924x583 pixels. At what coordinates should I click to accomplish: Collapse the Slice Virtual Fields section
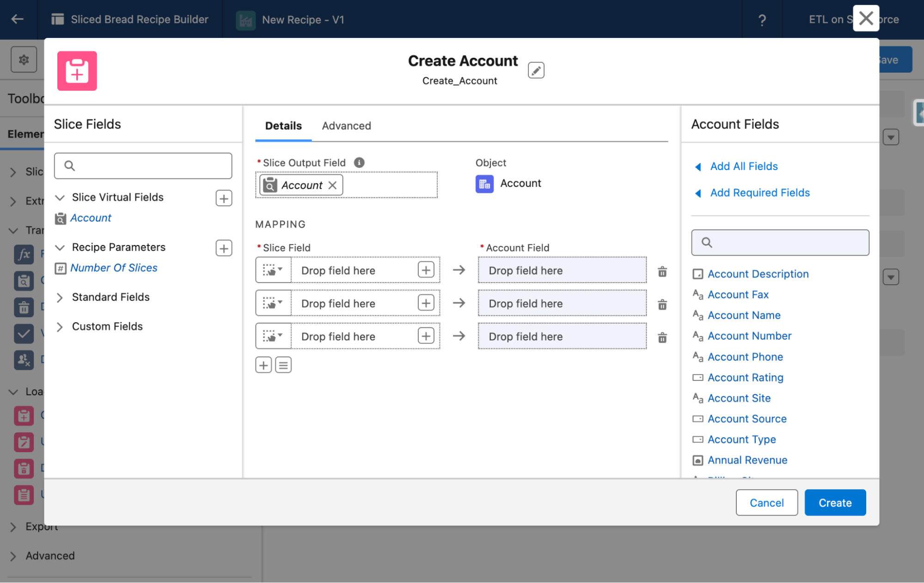pyautogui.click(x=60, y=198)
